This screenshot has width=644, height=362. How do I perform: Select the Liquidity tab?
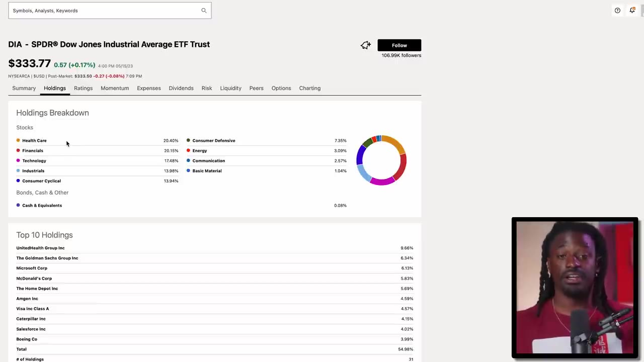[230, 88]
